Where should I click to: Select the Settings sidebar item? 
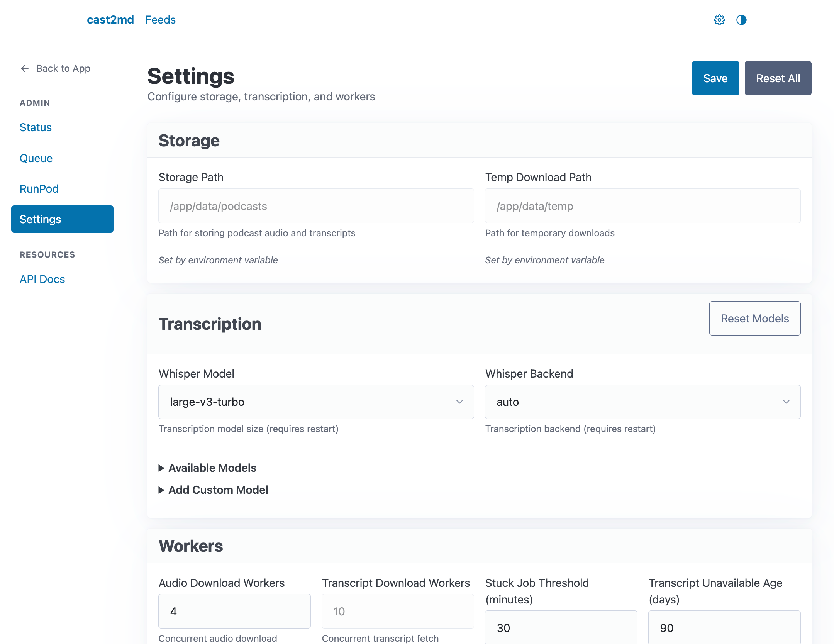62,219
